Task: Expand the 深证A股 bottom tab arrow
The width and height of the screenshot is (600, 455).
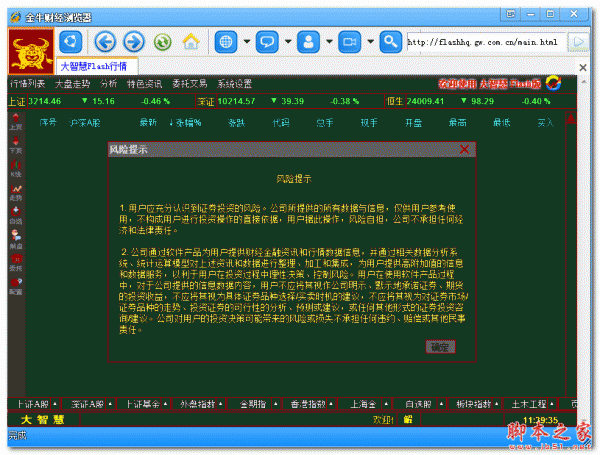Action: pyautogui.click(x=110, y=404)
